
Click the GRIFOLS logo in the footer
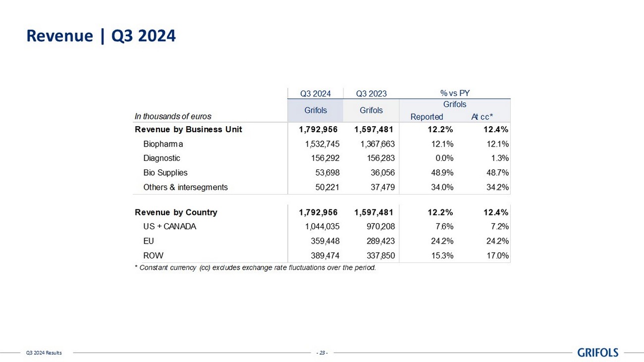(597, 353)
